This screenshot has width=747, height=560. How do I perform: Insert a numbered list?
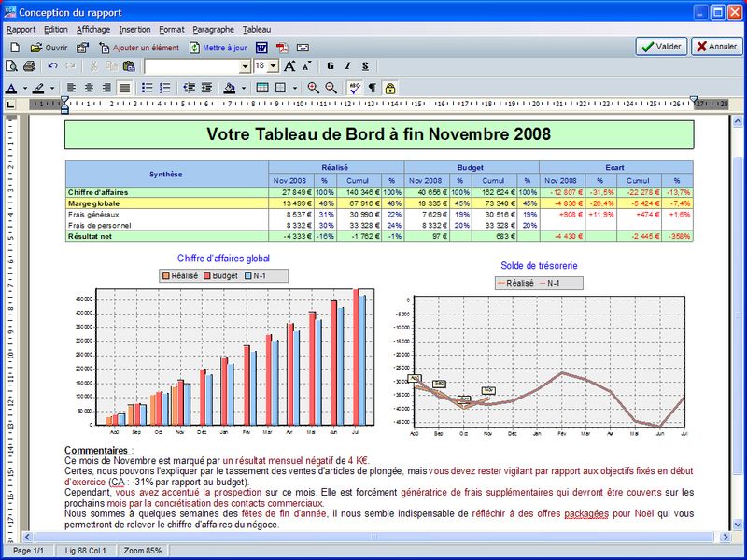(165, 88)
